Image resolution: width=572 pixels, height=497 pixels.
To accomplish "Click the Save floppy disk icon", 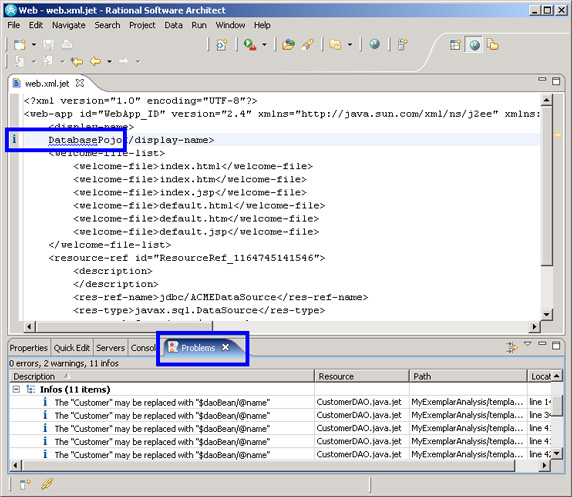I will [48, 45].
